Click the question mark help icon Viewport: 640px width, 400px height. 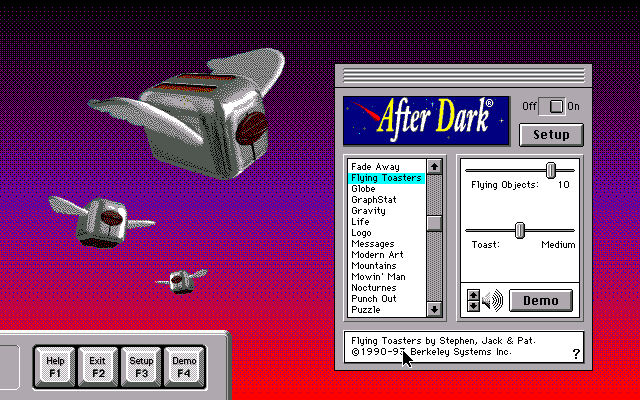pyautogui.click(x=576, y=354)
